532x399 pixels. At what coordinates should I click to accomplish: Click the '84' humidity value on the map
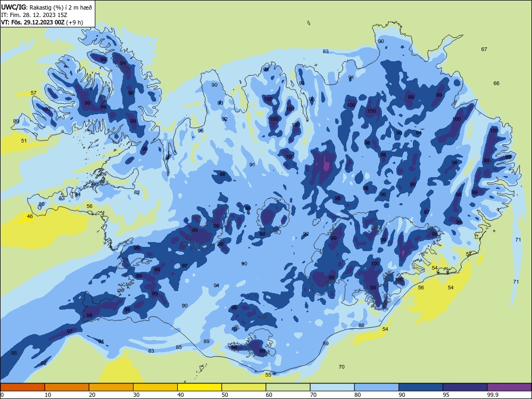point(78,194)
